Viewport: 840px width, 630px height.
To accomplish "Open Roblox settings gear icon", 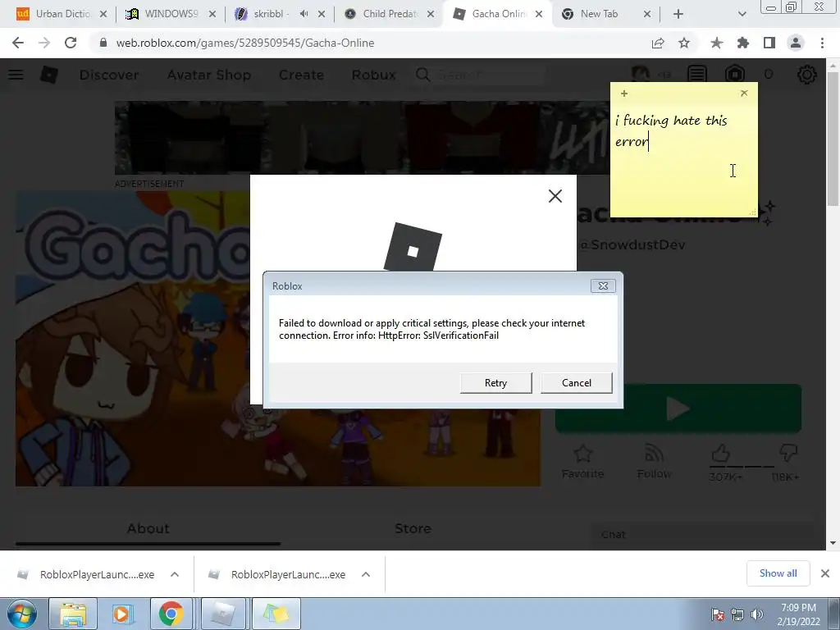I will (x=807, y=75).
